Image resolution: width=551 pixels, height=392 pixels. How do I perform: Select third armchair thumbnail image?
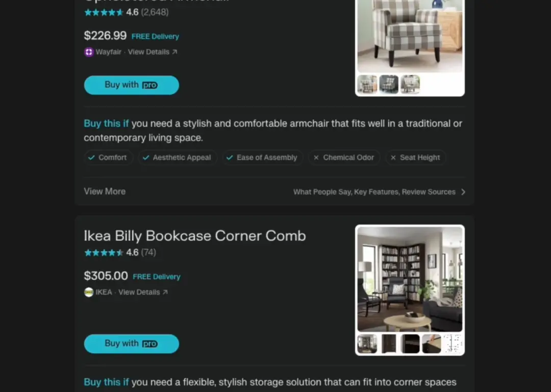(x=410, y=84)
